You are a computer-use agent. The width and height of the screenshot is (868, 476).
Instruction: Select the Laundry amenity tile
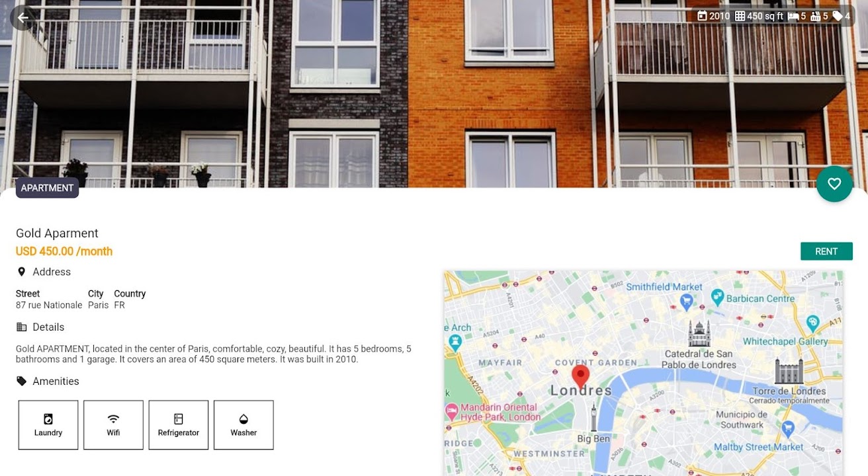tap(48, 425)
